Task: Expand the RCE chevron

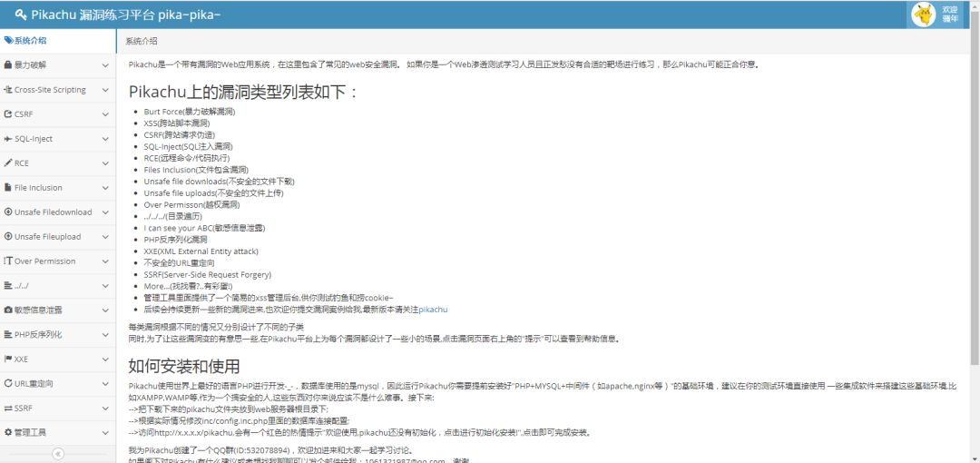Action: pos(105,163)
